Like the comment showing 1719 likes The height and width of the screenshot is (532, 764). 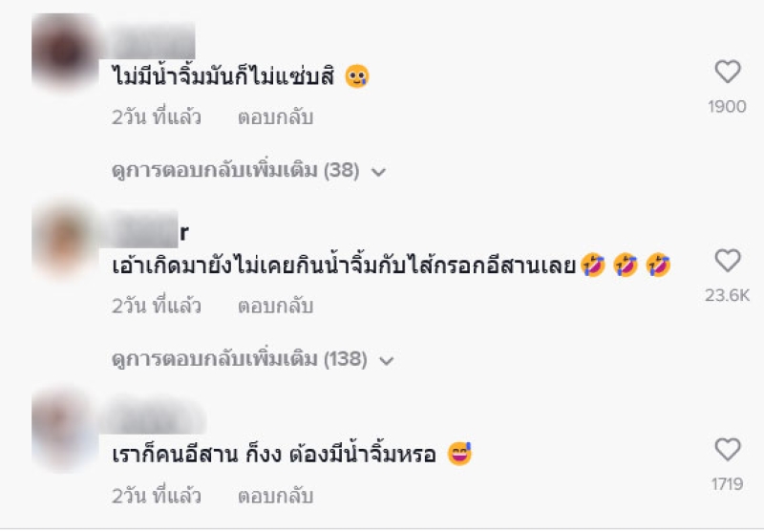pos(728,449)
